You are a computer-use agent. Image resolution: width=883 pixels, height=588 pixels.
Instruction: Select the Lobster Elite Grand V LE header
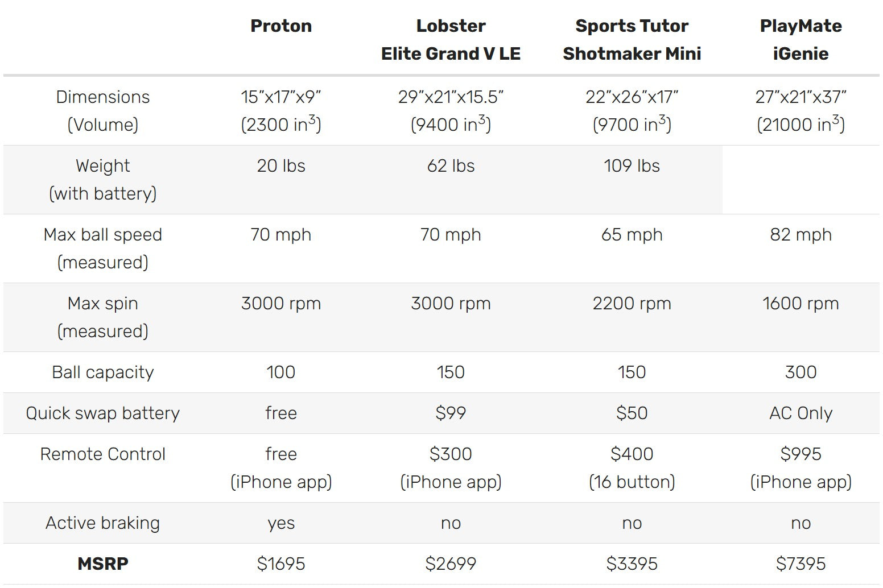click(451, 40)
